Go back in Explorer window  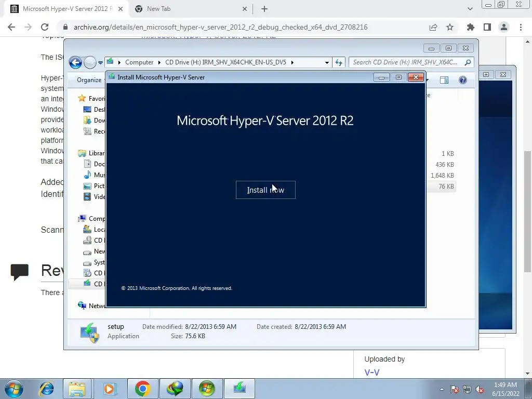[x=75, y=62]
